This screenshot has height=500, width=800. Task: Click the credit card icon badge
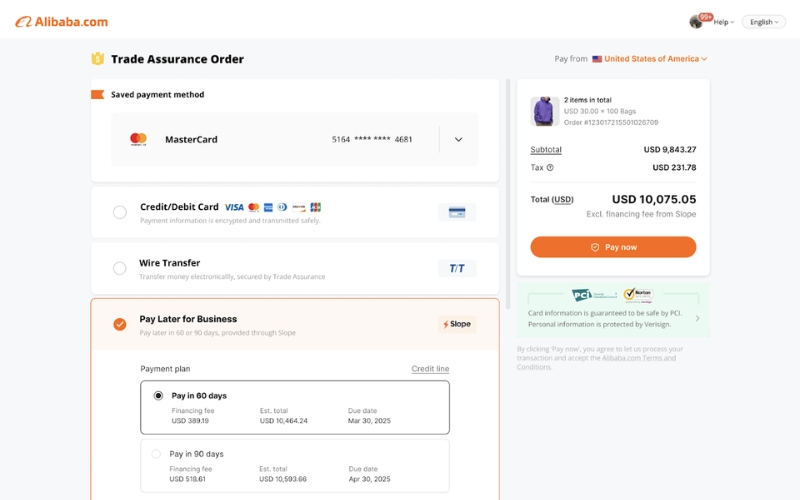pyautogui.click(x=457, y=212)
